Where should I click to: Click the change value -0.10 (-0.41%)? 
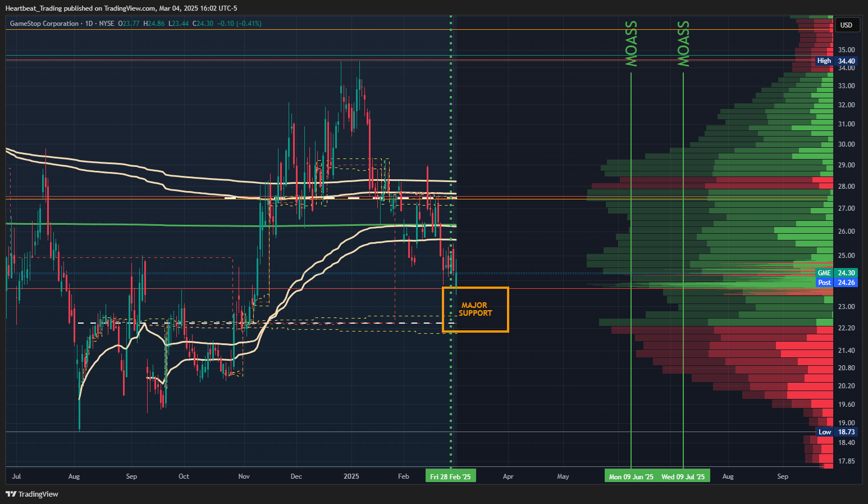tap(239, 24)
